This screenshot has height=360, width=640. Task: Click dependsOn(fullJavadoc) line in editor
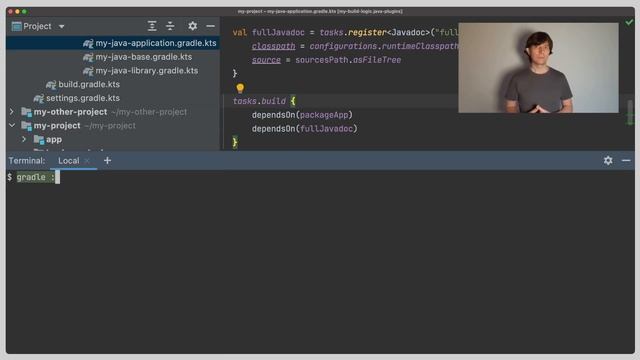(304, 129)
